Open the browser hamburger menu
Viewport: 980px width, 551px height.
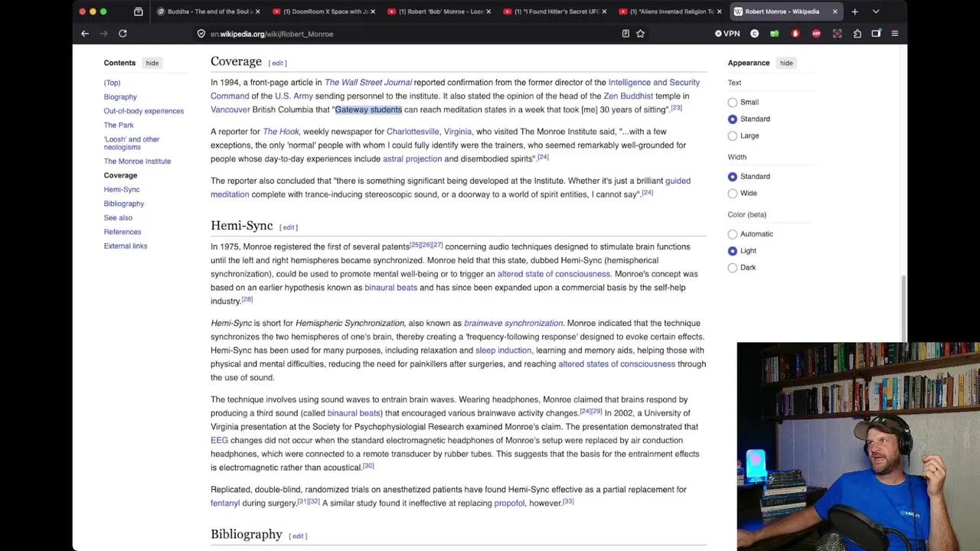tap(894, 34)
